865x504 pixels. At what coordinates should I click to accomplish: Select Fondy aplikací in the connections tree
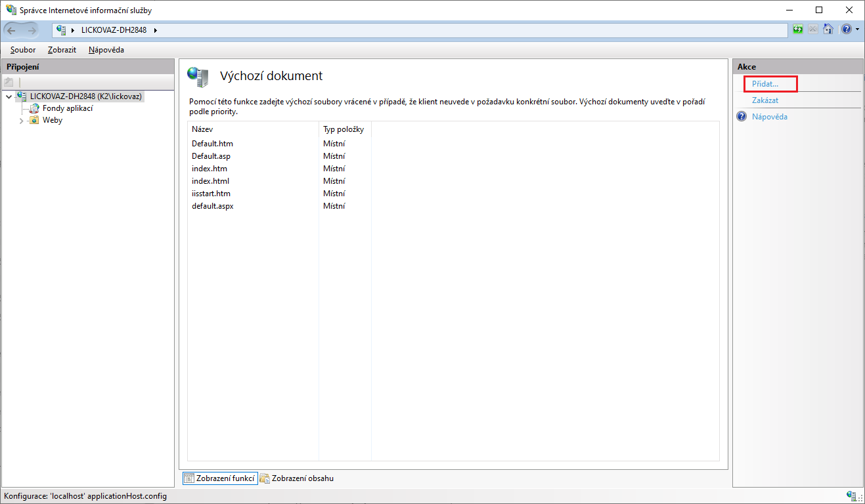coord(68,108)
